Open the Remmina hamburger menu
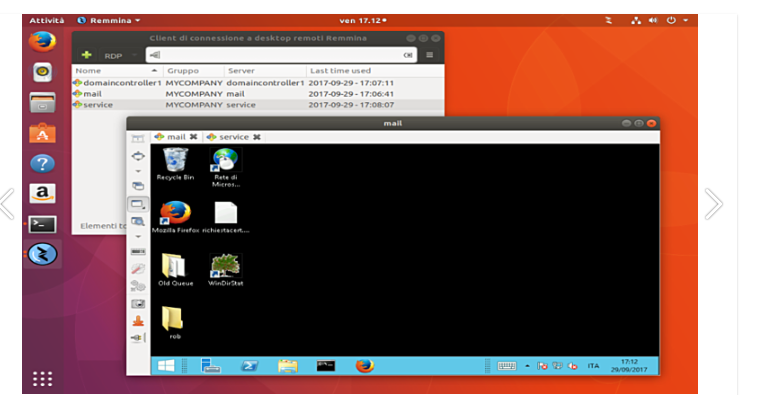Screen dimensions: 767x395 click(x=429, y=55)
